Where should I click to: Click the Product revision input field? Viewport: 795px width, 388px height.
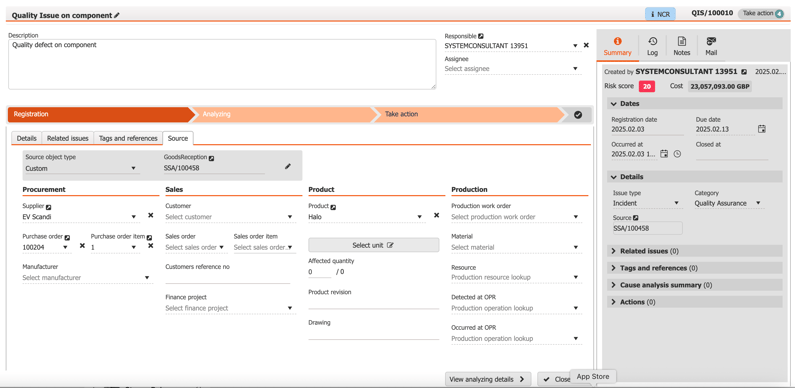[374, 303]
